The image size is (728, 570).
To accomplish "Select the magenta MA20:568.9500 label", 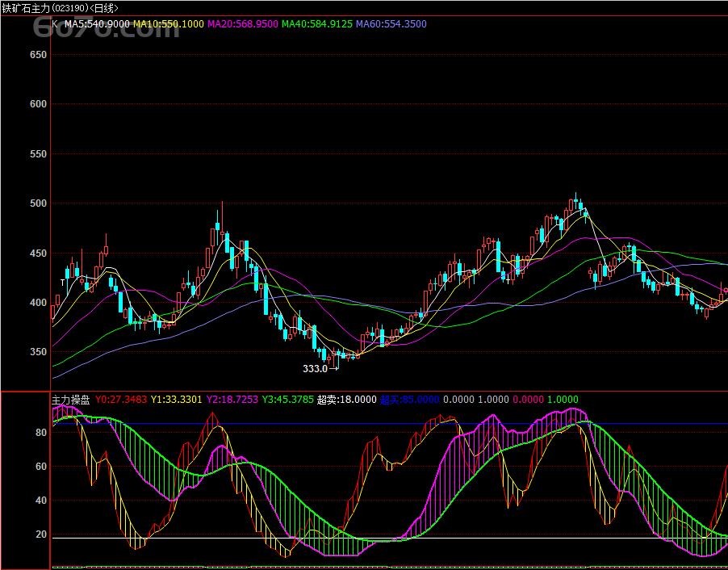I will (243, 24).
